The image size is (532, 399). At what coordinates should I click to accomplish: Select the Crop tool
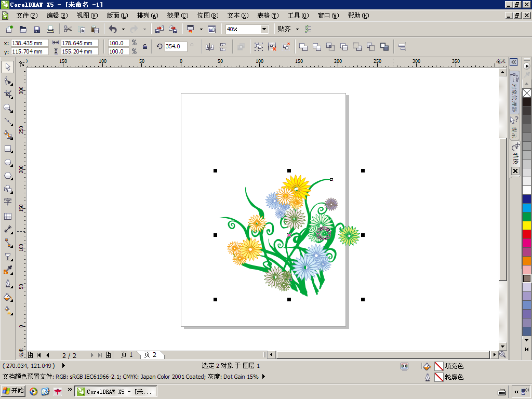pos(8,95)
